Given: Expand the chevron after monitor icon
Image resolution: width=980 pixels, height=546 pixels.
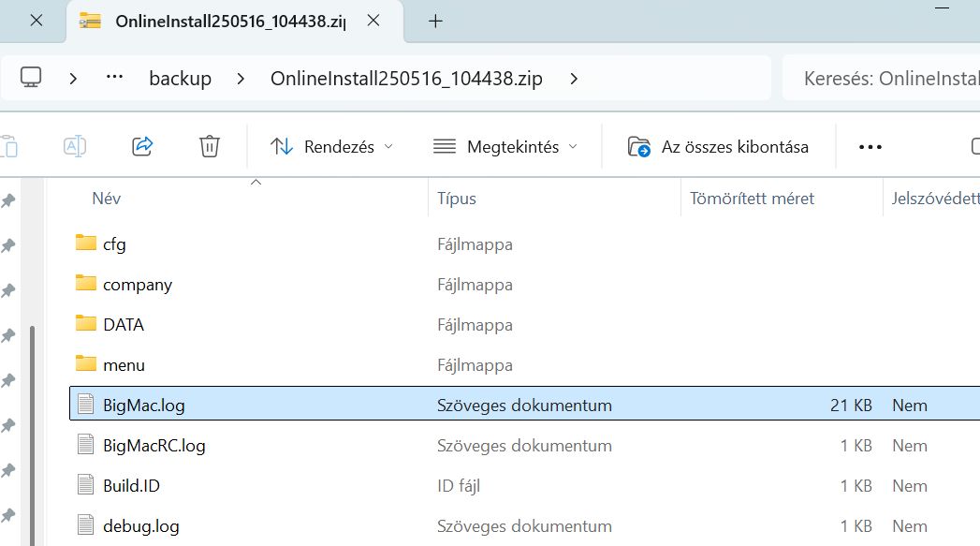Looking at the screenshot, I should click(x=73, y=78).
